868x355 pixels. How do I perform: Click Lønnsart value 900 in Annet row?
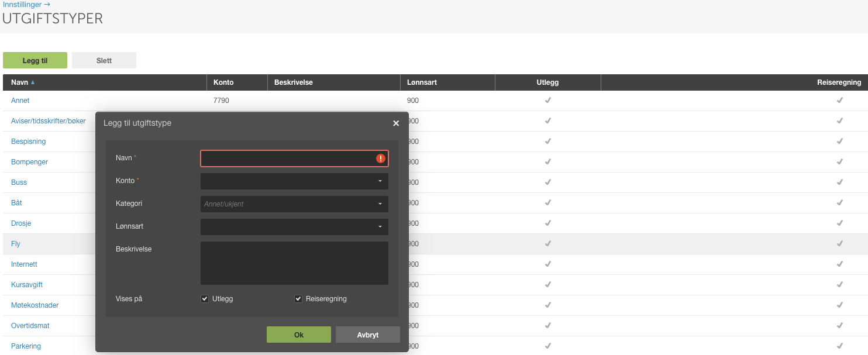pyautogui.click(x=413, y=101)
